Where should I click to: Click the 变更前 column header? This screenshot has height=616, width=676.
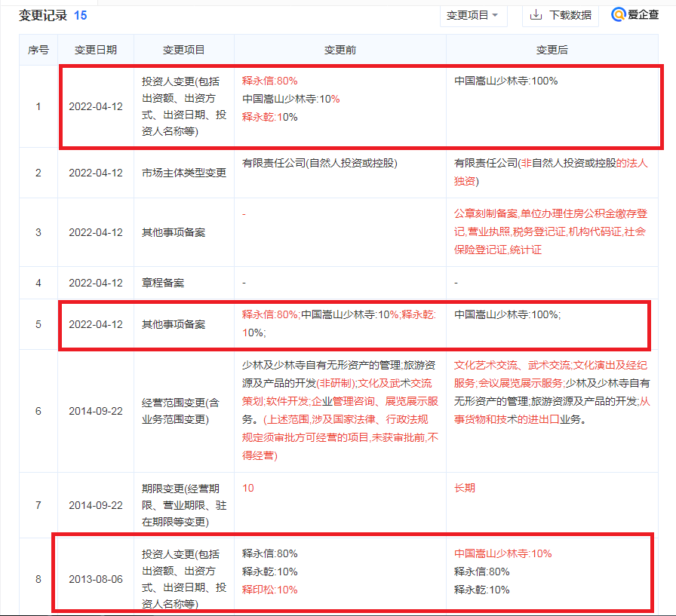click(339, 49)
